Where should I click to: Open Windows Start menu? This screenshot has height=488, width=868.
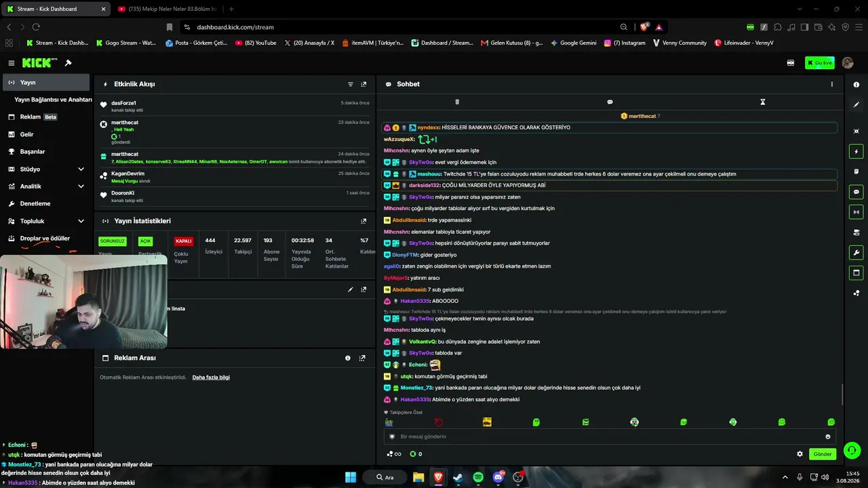(351, 477)
